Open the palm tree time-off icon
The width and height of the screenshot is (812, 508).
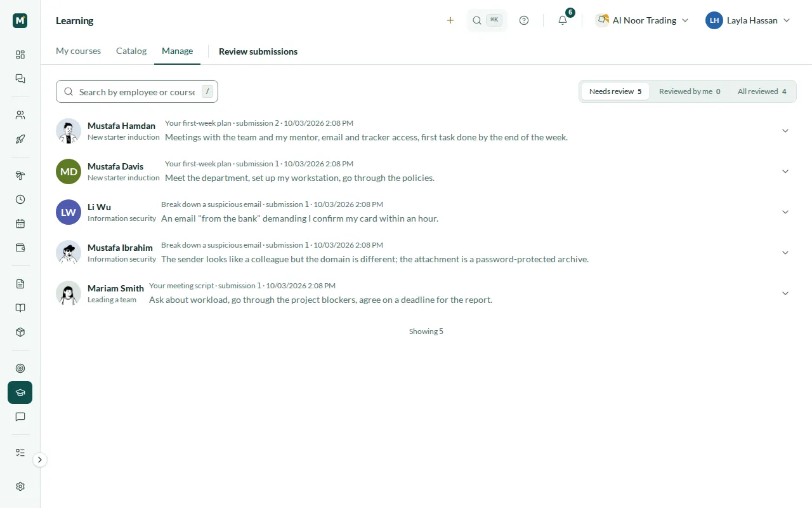click(x=20, y=175)
